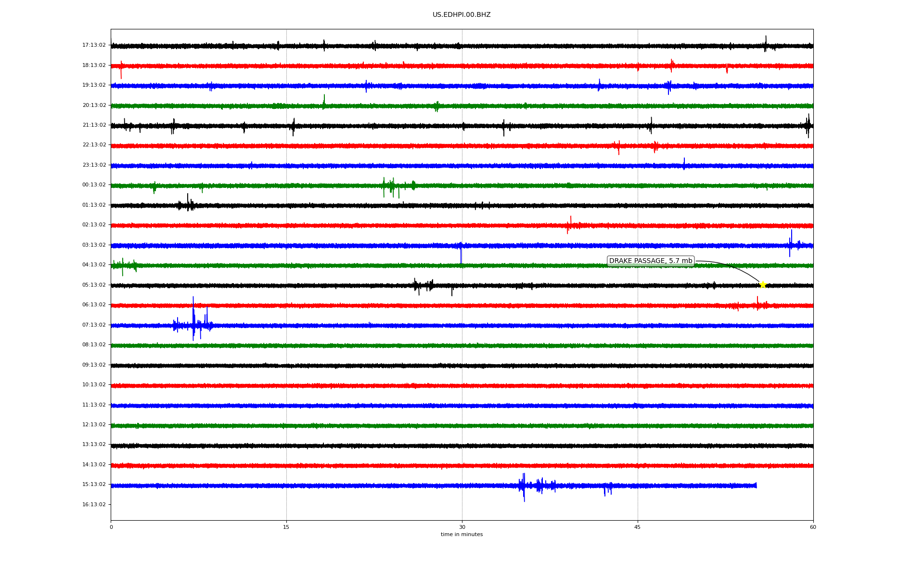This screenshot has width=924, height=578.
Task: Select the 01:13:02 time label
Action: point(94,205)
